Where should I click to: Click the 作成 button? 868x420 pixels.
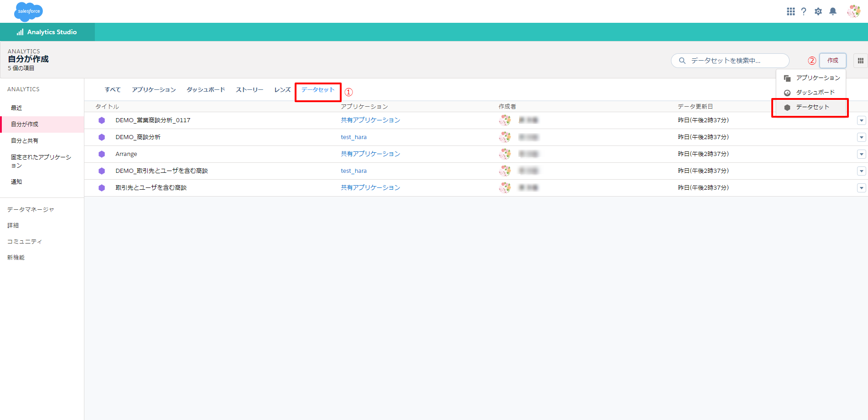(832, 61)
